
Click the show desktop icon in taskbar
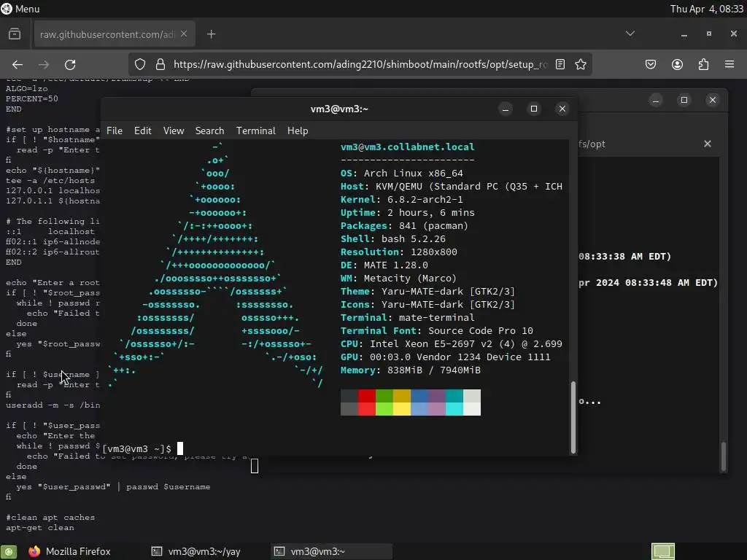click(9, 551)
